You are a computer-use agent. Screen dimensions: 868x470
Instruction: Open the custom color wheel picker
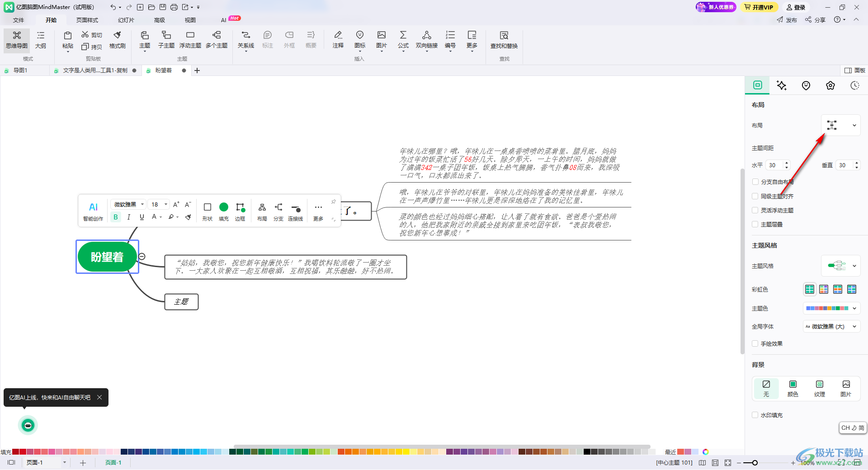pyautogui.click(x=706, y=451)
